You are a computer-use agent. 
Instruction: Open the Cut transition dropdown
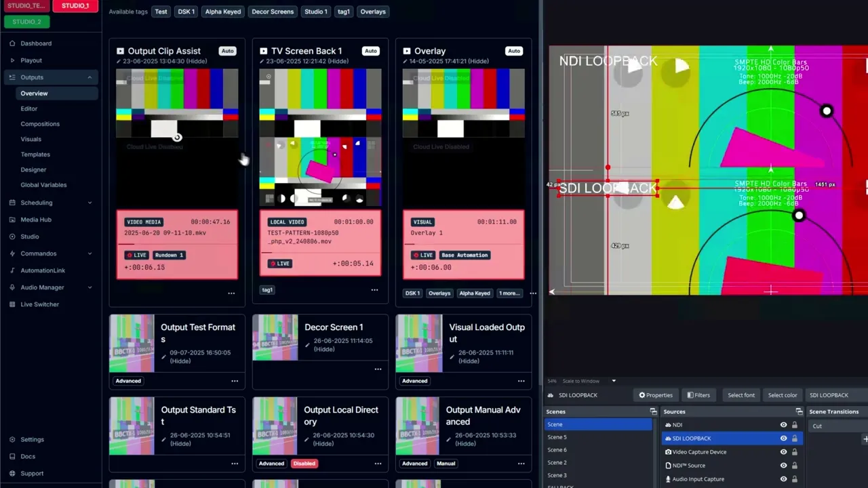(x=838, y=426)
